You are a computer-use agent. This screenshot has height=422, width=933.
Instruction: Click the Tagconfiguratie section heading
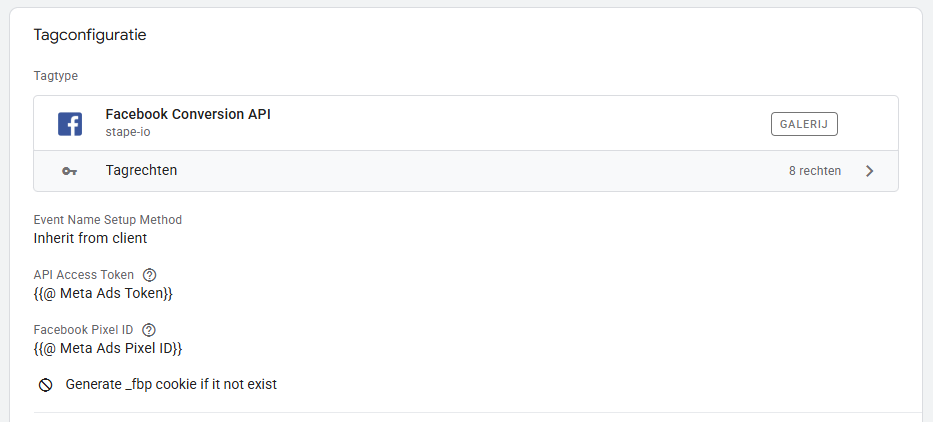(x=90, y=35)
